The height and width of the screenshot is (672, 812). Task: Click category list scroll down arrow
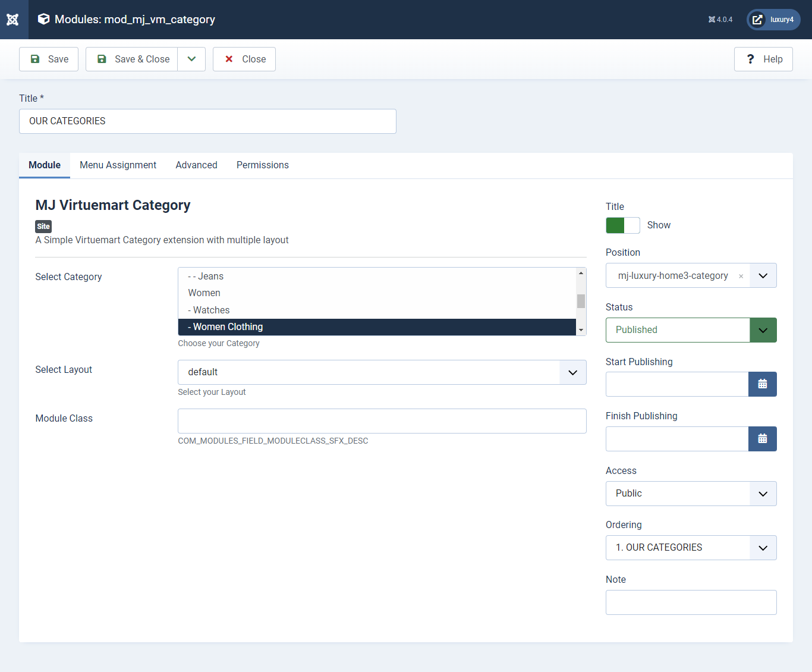tap(581, 330)
